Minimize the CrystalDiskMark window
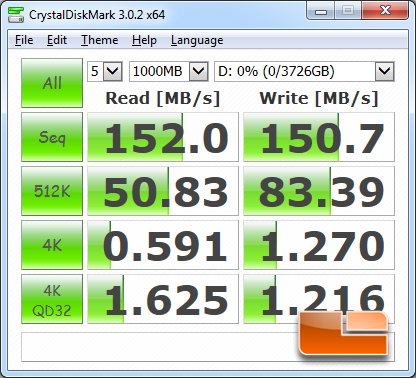The width and height of the screenshot is (416, 378). click(x=321, y=11)
